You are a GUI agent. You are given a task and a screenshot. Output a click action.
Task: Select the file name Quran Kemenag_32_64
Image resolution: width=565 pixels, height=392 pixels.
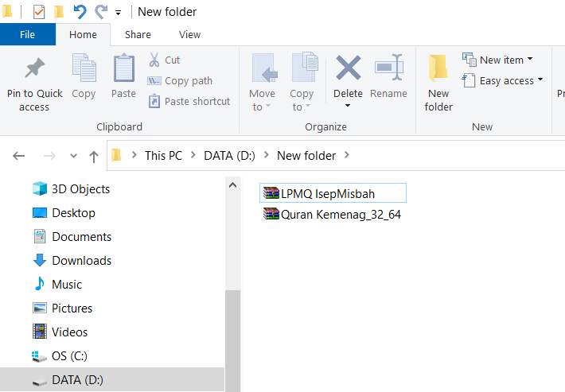click(341, 214)
